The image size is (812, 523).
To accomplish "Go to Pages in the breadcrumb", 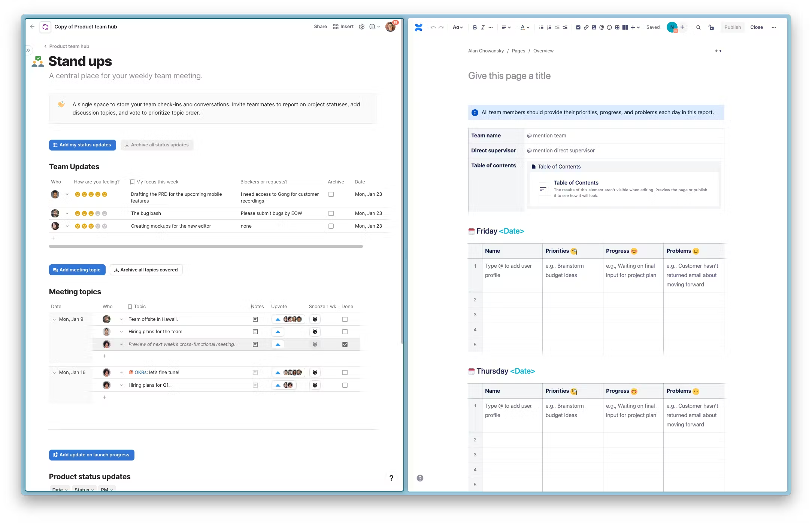I will click(518, 51).
